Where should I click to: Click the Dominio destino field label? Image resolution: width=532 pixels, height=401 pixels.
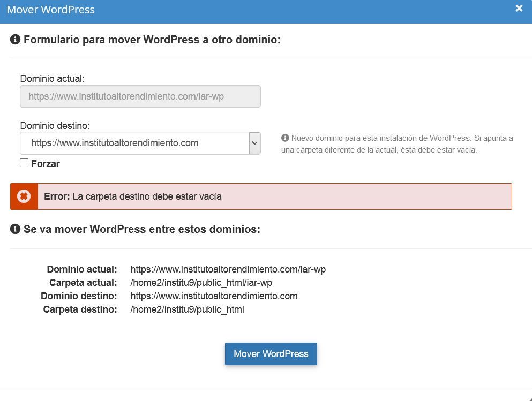click(55, 126)
